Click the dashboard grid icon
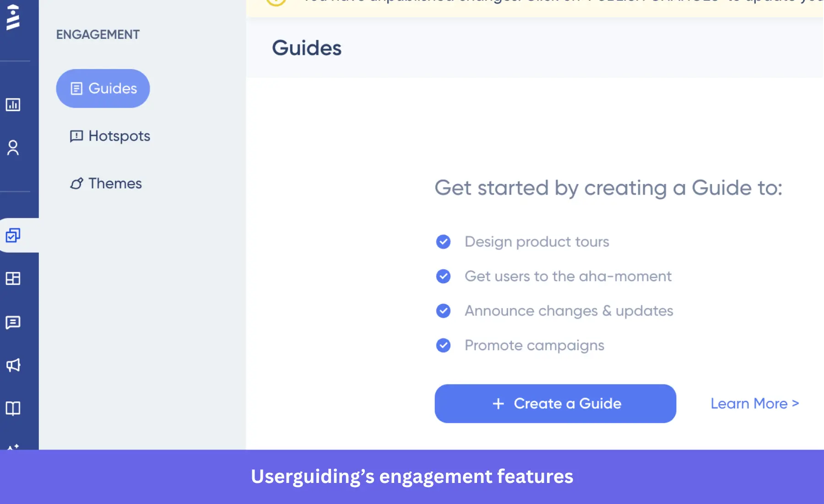 tap(14, 278)
